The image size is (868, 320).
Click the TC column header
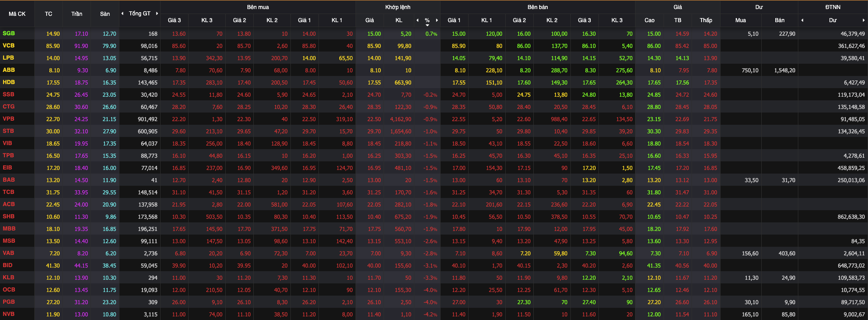(48, 14)
